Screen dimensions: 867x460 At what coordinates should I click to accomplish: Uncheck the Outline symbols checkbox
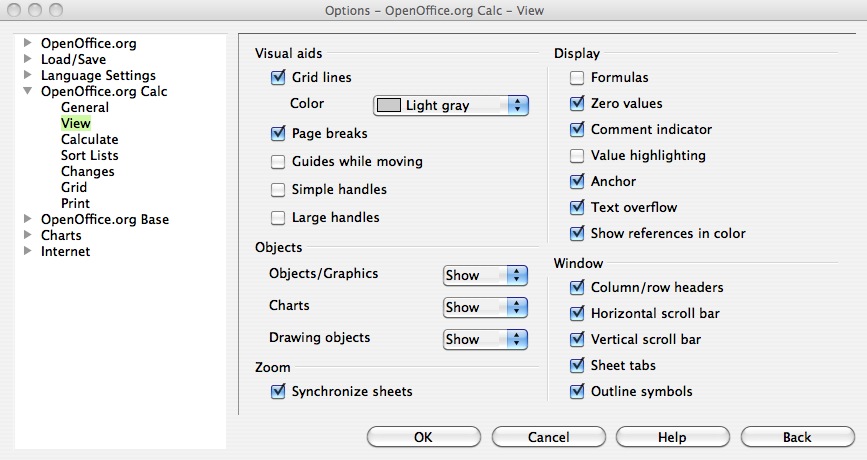click(577, 391)
